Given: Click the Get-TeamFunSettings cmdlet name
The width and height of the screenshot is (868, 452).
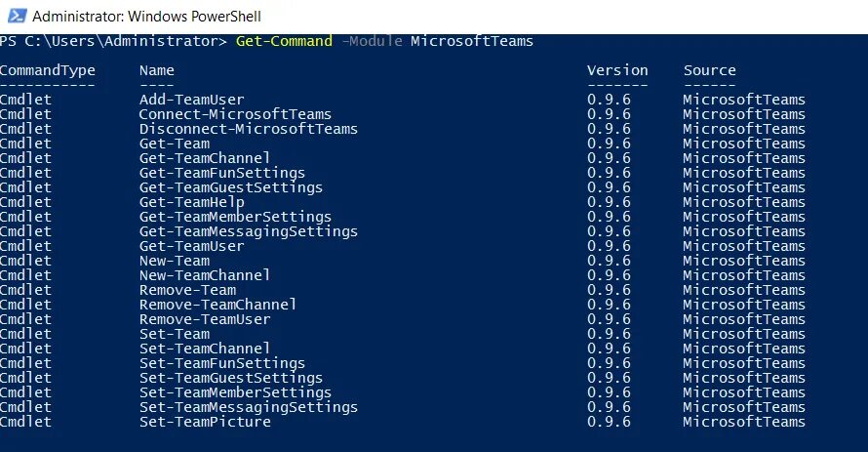Looking at the screenshot, I should pyautogui.click(x=222, y=173).
